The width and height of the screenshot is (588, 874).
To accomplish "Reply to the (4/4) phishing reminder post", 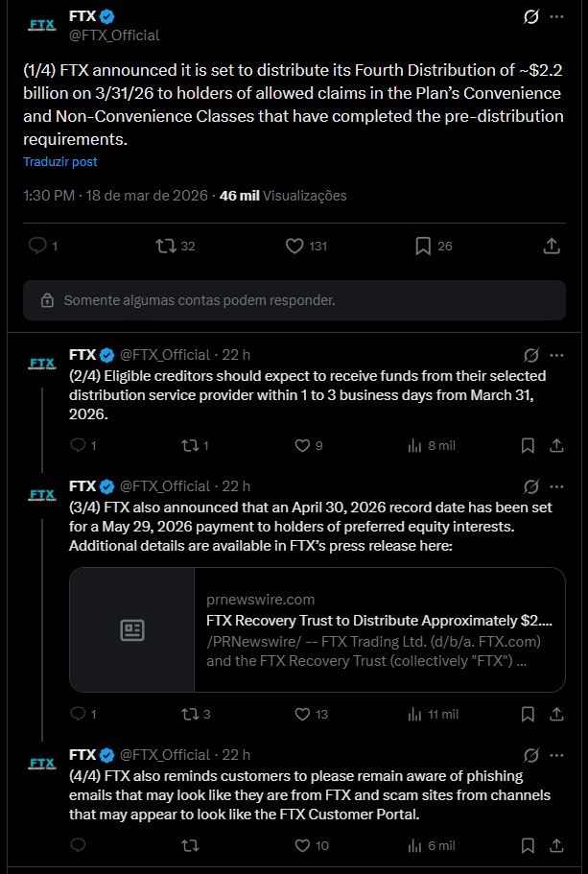I will point(79,845).
